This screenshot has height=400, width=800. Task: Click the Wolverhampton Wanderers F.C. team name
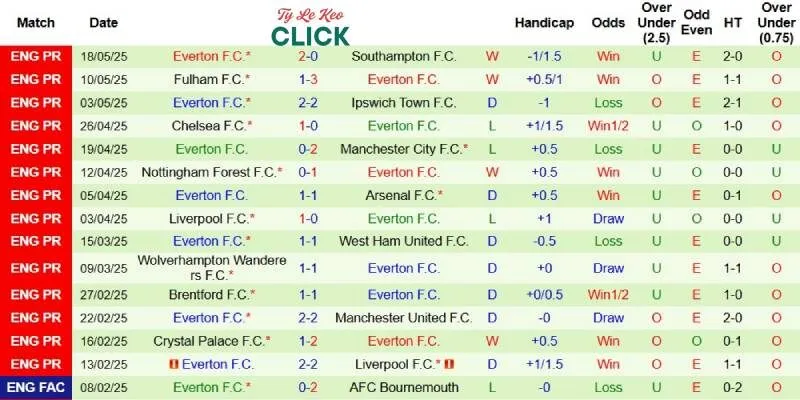(212, 268)
